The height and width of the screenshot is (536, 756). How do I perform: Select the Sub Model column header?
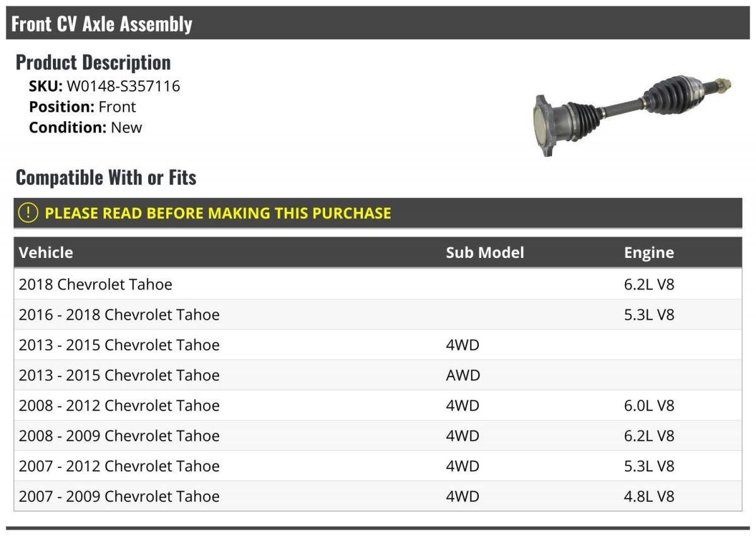(x=485, y=252)
